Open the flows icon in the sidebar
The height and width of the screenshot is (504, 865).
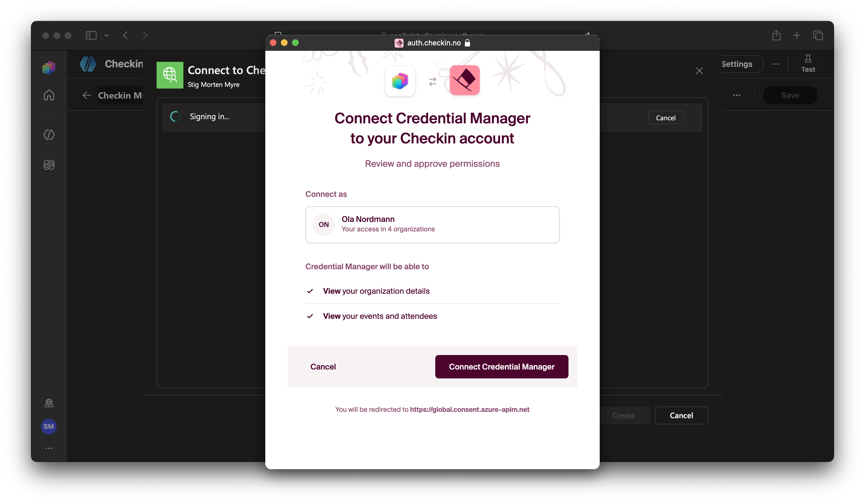(x=49, y=165)
